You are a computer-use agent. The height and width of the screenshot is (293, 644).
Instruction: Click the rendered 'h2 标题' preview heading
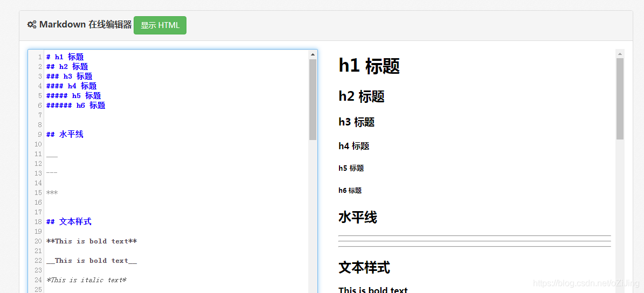[362, 96]
